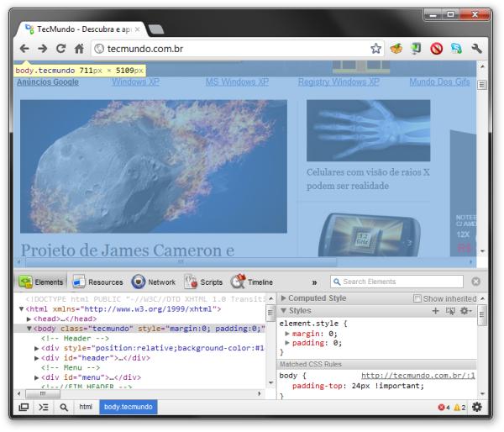The image size is (504, 432).
Task: Dock or undock DevTools window icon
Action: click(x=24, y=408)
